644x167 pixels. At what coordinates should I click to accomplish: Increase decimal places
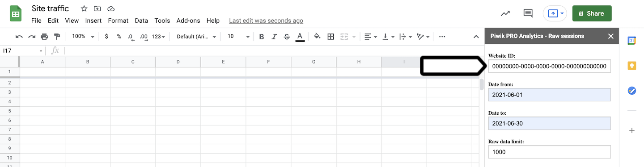[x=144, y=37]
